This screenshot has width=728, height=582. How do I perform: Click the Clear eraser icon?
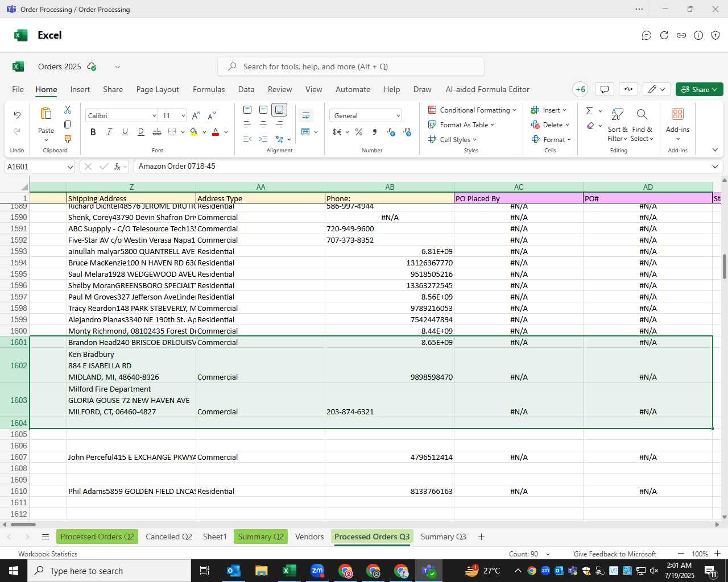[590, 126]
